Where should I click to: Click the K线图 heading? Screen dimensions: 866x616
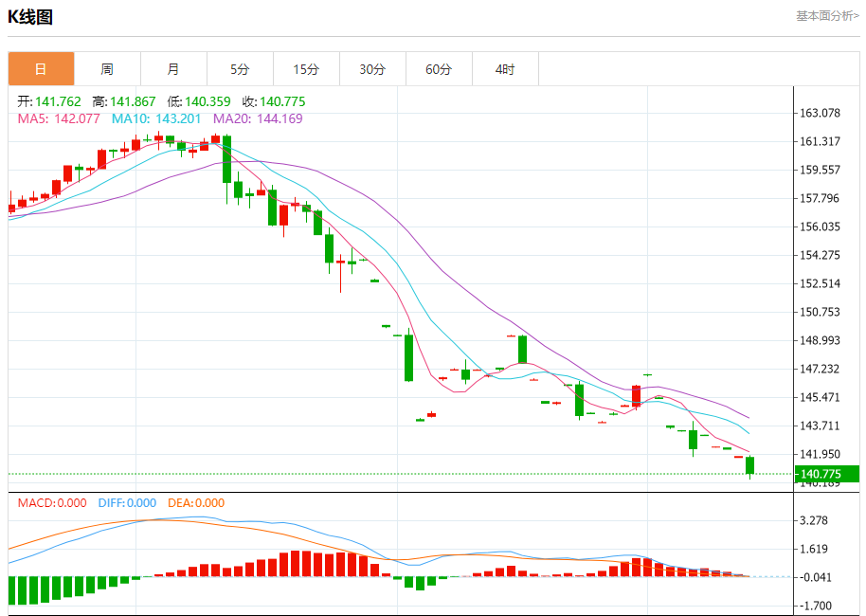pos(30,17)
